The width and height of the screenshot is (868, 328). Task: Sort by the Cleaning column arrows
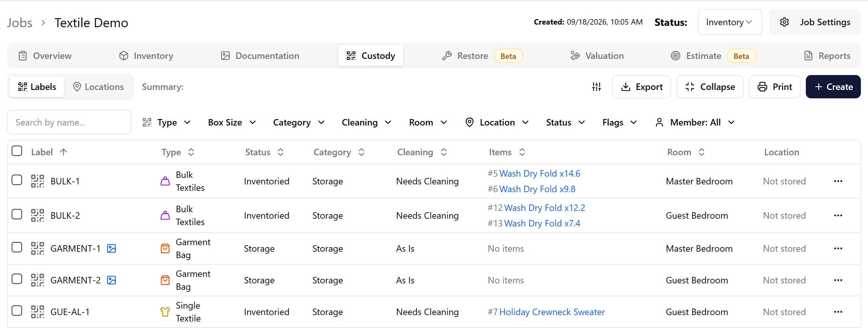coord(443,152)
